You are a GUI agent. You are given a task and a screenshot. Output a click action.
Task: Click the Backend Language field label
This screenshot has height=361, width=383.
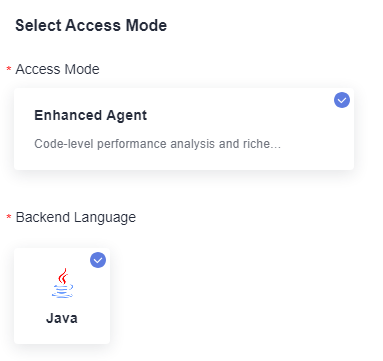[x=76, y=217]
